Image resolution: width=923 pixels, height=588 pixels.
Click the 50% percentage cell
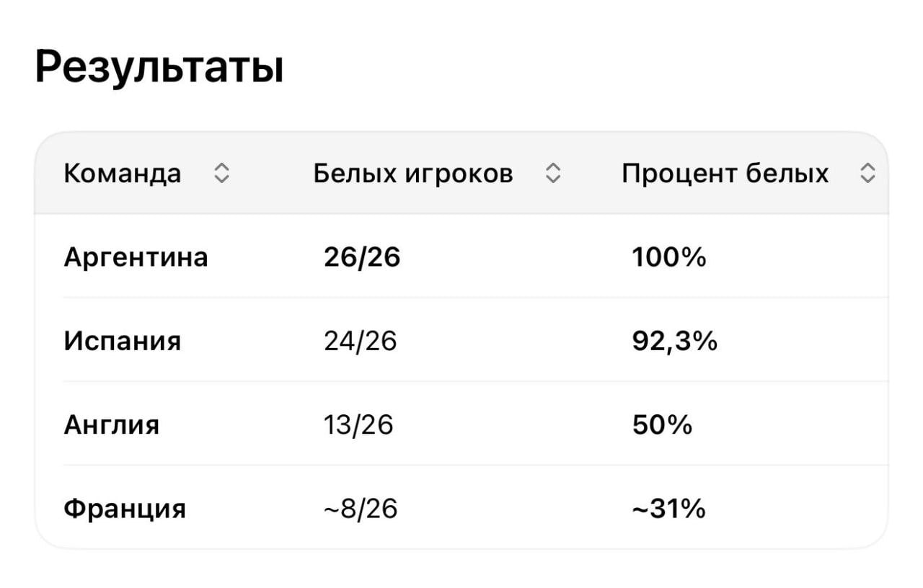[x=662, y=425]
